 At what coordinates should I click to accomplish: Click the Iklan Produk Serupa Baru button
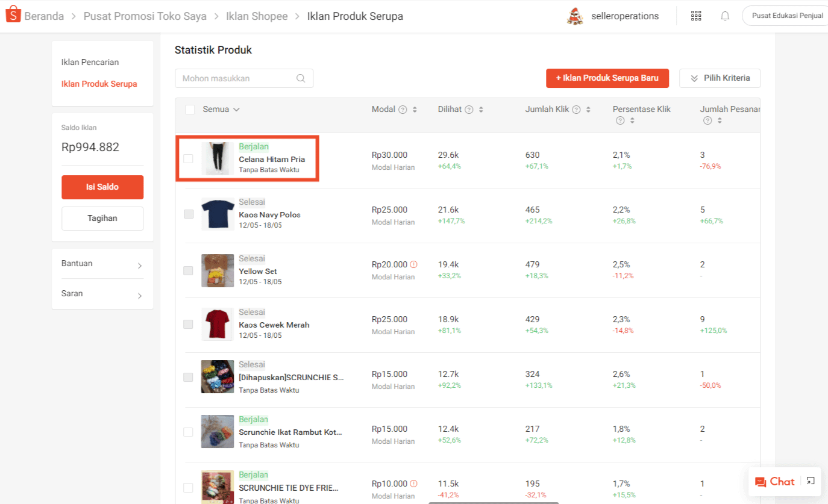click(607, 78)
